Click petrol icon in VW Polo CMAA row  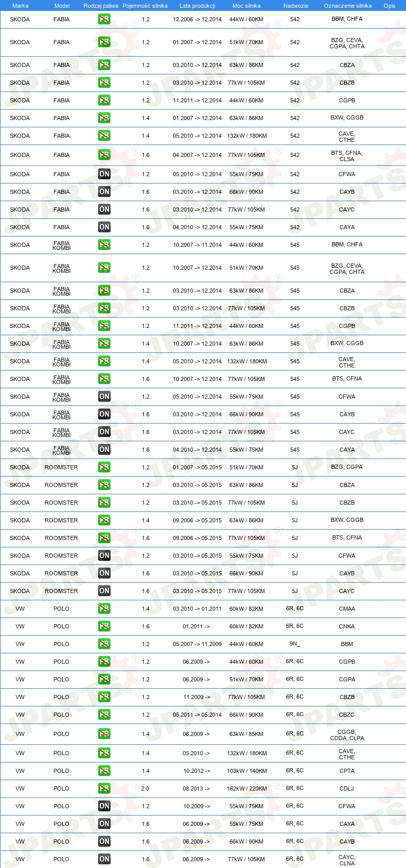tap(104, 609)
